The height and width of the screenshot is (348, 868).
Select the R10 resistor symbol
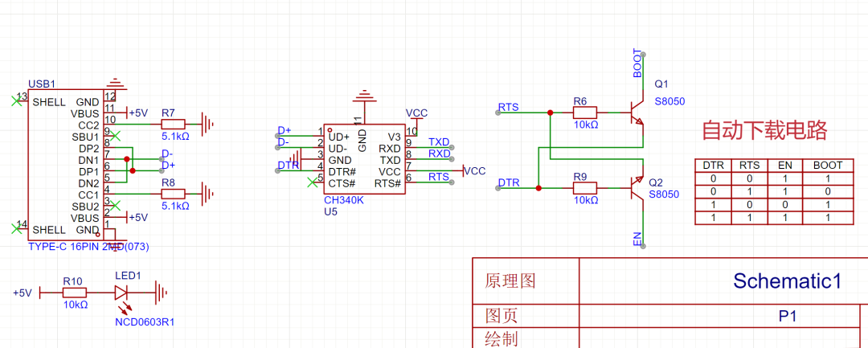point(74,293)
